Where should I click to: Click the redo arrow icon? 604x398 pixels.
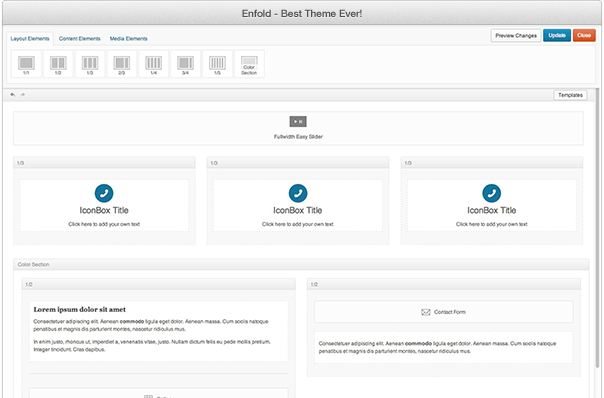[x=23, y=95]
